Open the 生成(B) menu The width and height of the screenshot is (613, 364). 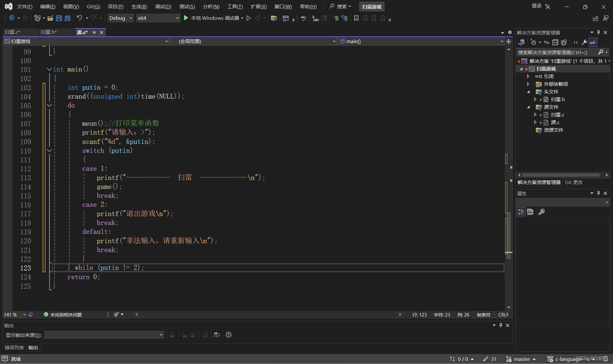click(x=139, y=7)
